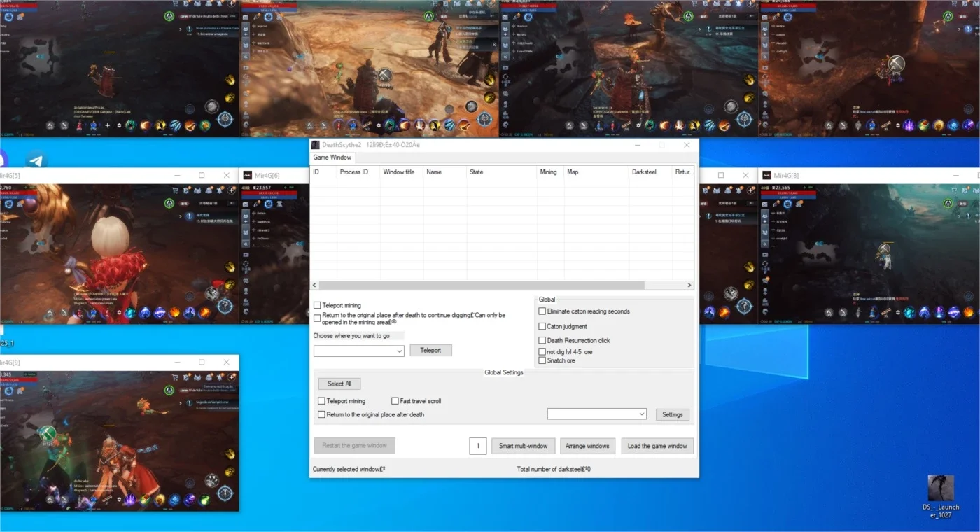Open the Telegram desktop shortcut
Screen dimensions: 980x532
click(x=36, y=160)
